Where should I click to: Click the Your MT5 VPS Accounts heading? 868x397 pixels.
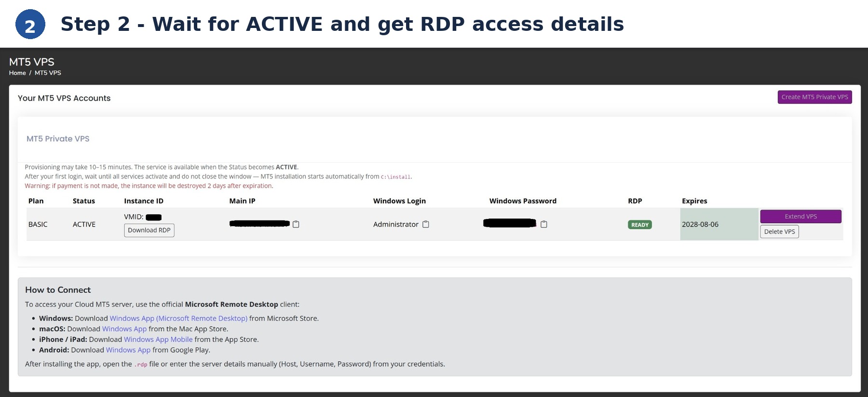pyautogui.click(x=64, y=98)
